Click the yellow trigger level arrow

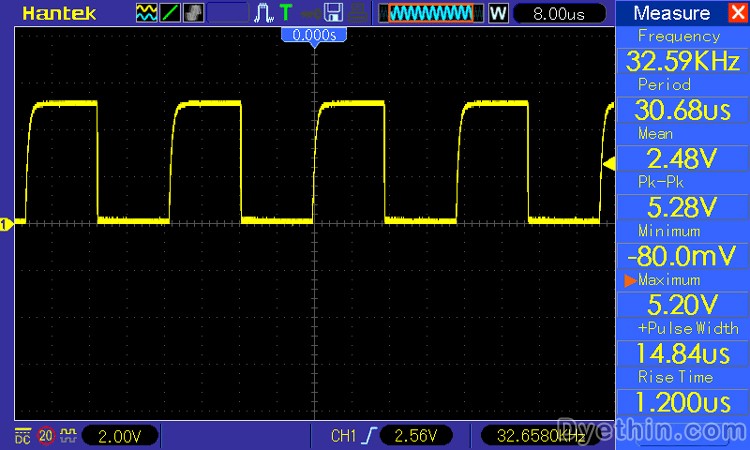pos(609,164)
